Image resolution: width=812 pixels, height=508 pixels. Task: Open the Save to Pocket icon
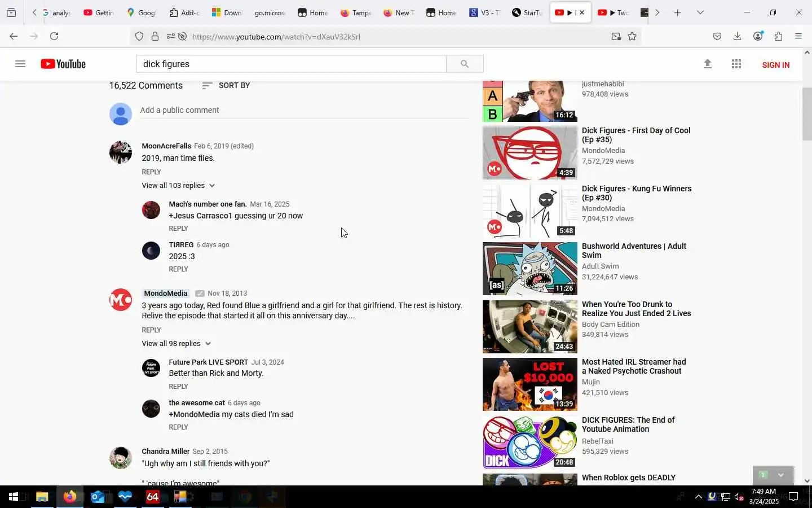(x=717, y=36)
